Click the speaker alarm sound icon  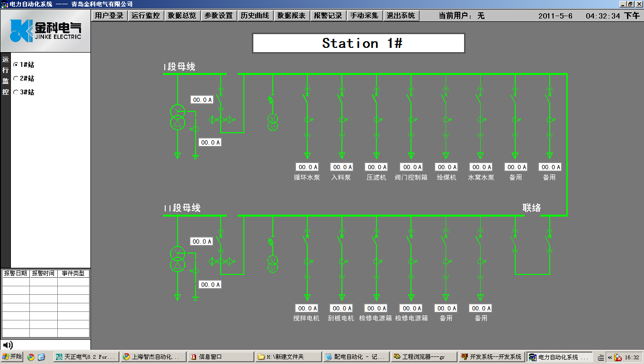(8, 345)
